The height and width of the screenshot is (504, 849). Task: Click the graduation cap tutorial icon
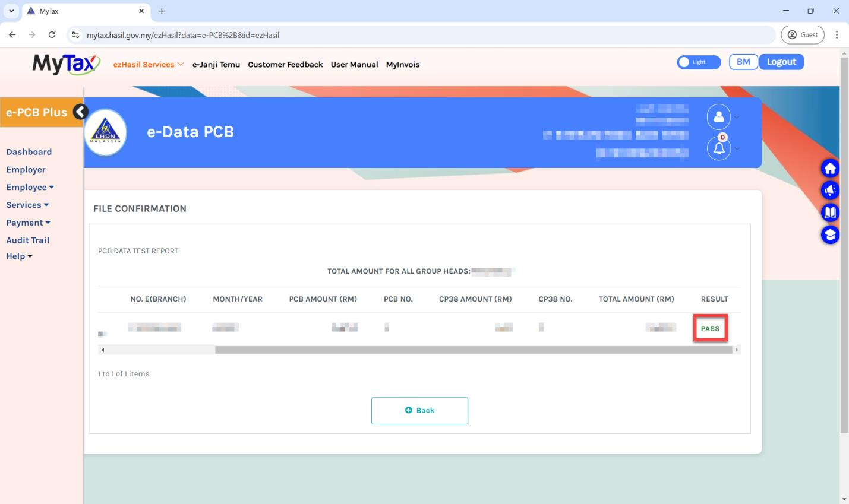830,234
